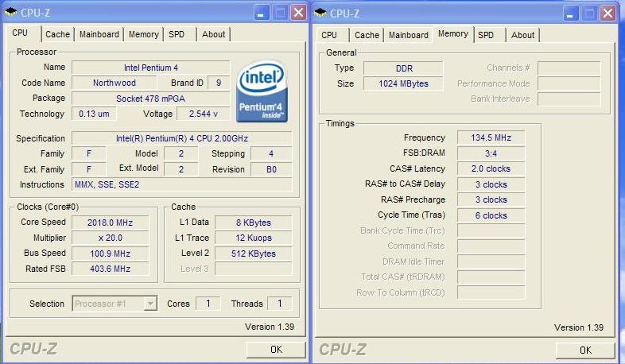Screen dimensions: 625x364
Task: Open Mainboard tab in left window
Action: [x=99, y=35]
